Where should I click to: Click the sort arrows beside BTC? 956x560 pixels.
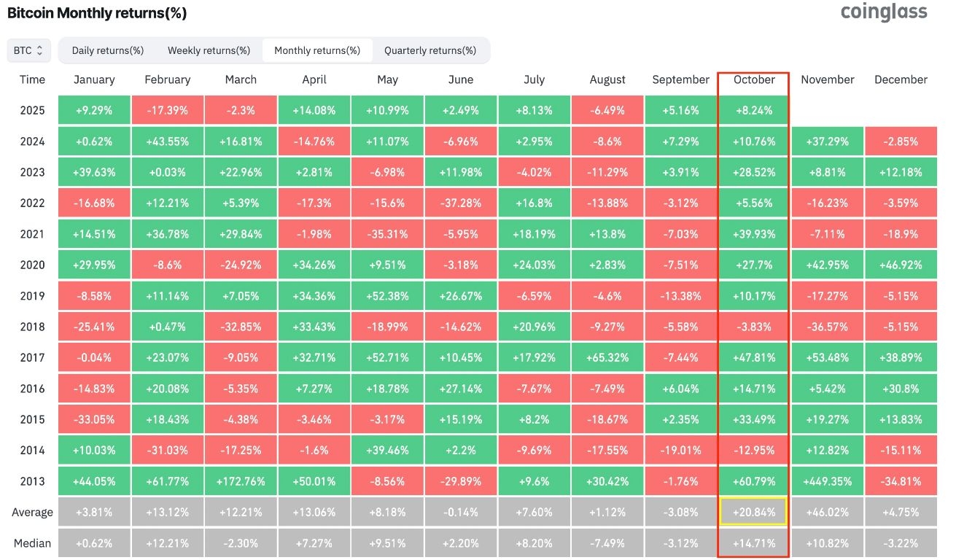[40, 50]
